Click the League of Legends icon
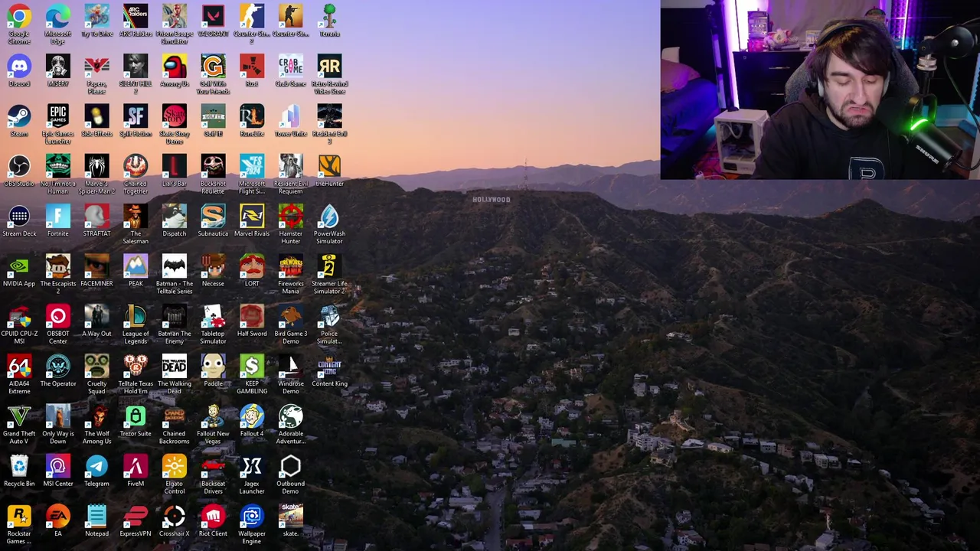Viewport: 980px width, 551px height. (136, 316)
